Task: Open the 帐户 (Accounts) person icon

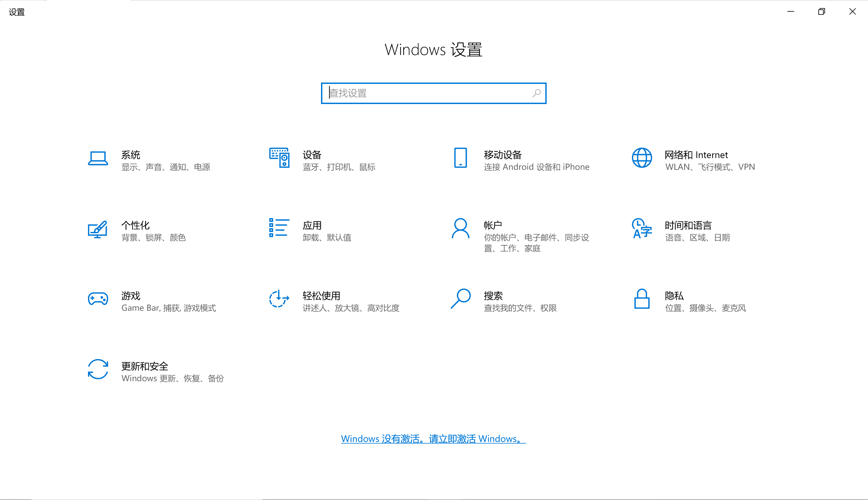Action: point(460,229)
